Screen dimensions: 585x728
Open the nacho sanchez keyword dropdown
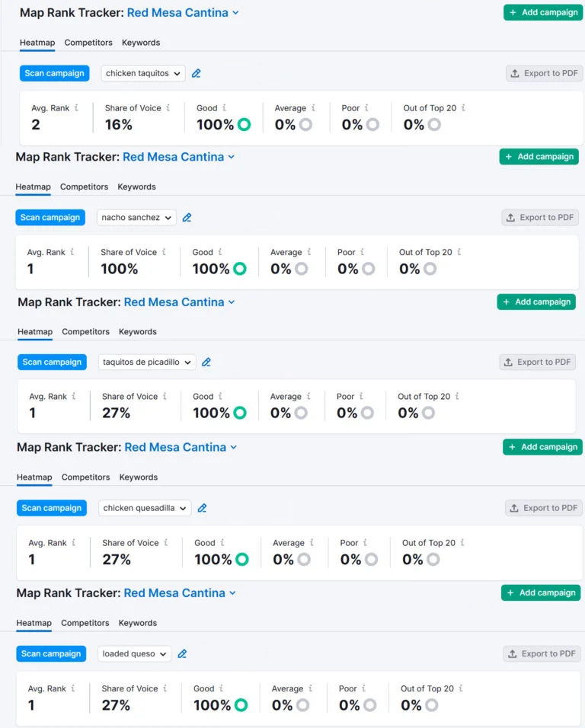pyautogui.click(x=136, y=218)
